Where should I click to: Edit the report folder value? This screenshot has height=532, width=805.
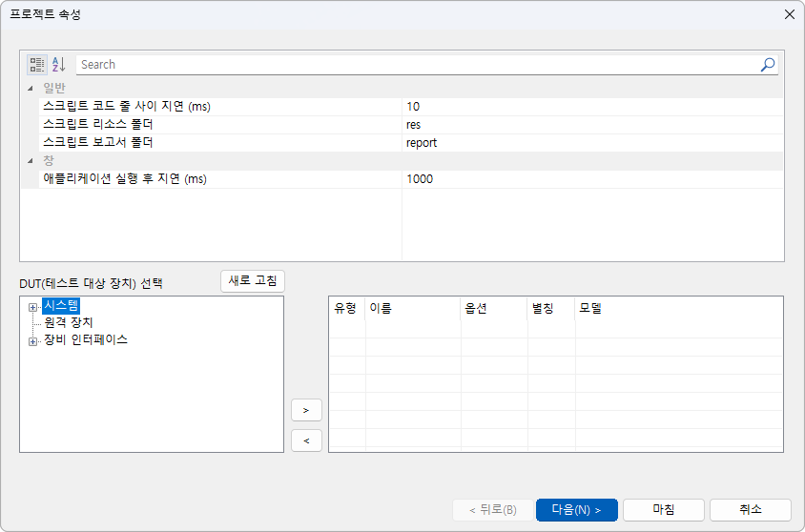(592, 143)
